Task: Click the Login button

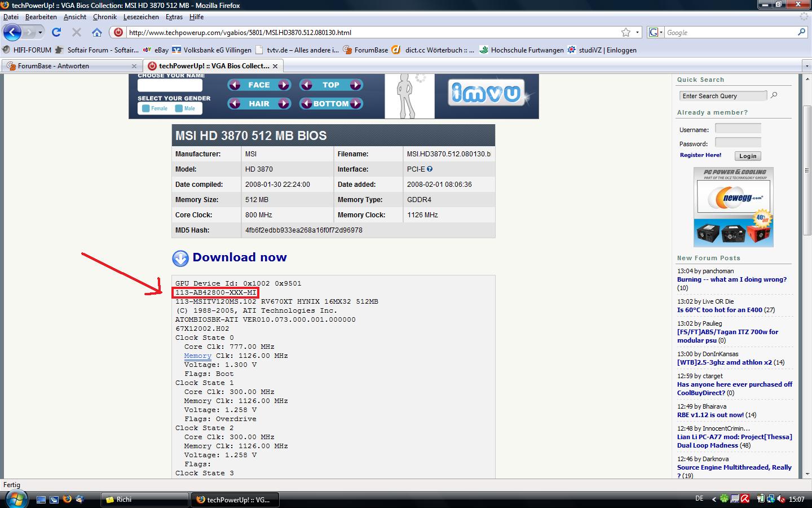Action: coord(748,156)
